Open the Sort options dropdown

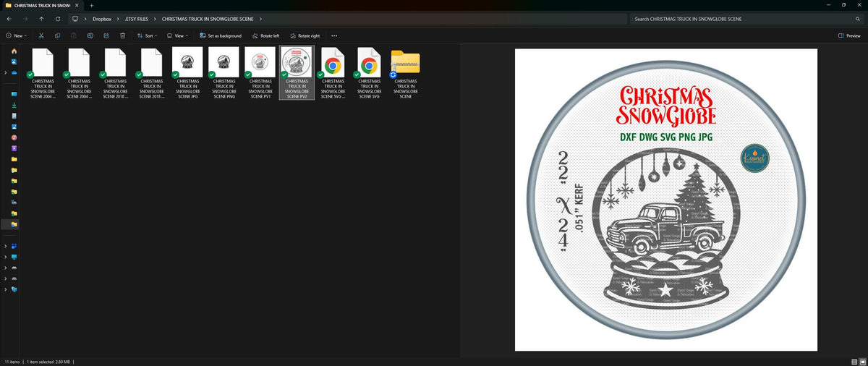click(148, 35)
